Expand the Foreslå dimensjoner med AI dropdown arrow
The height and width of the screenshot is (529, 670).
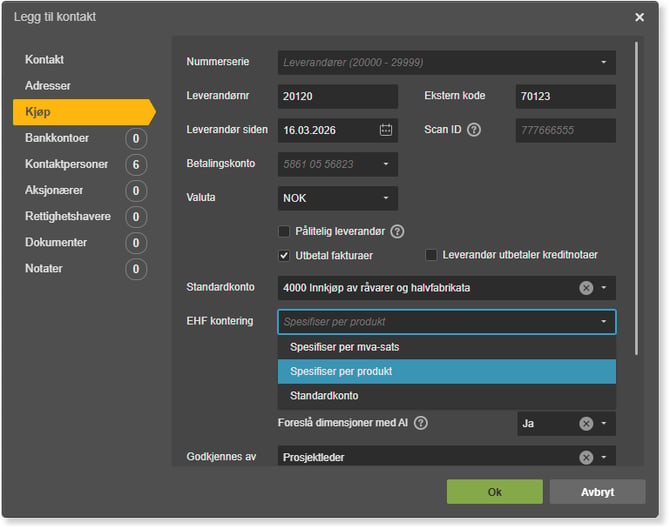click(603, 423)
